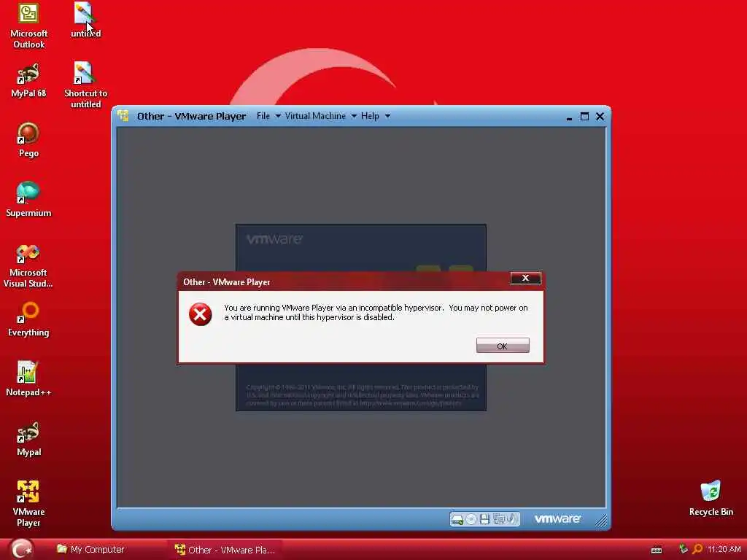Image resolution: width=747 pixels, height=560 pixels.
Task: Click the red error icon in dialog
Action: [x=200, y=314]
